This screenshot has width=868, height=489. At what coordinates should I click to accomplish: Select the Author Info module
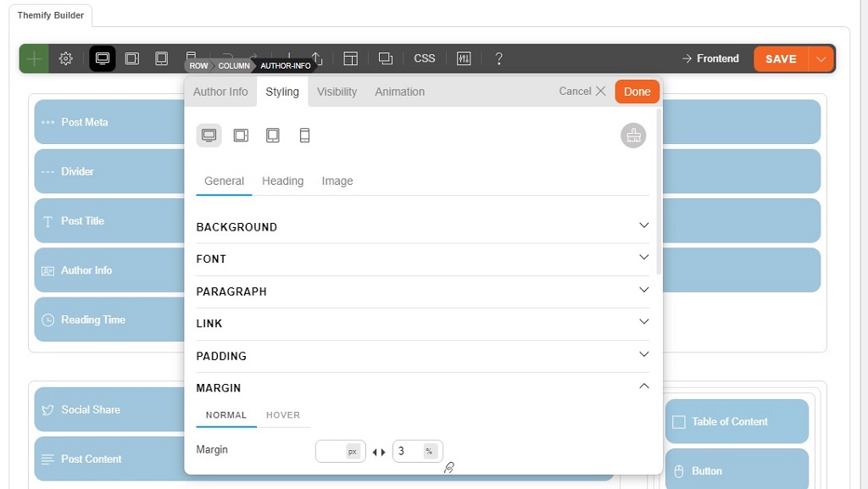click(x=109, y=270)
